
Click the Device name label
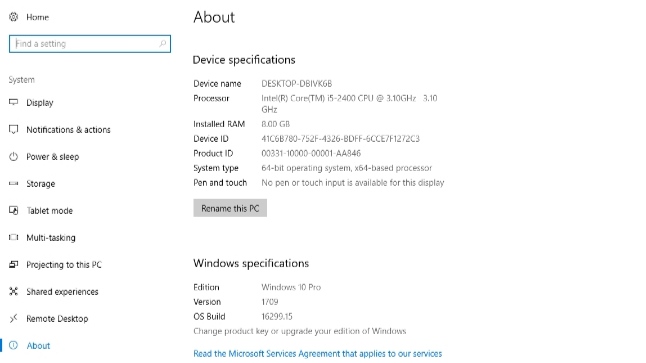(x=217, y=84)
